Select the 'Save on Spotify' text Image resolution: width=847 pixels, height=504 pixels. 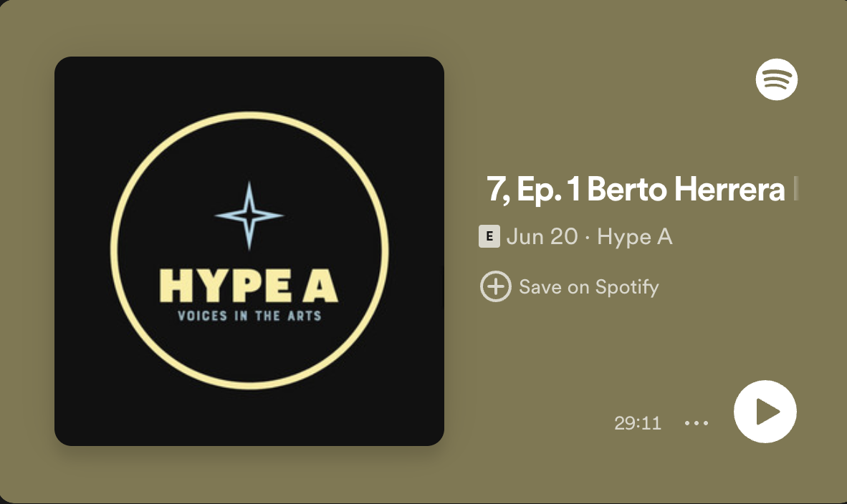(589, 287)
